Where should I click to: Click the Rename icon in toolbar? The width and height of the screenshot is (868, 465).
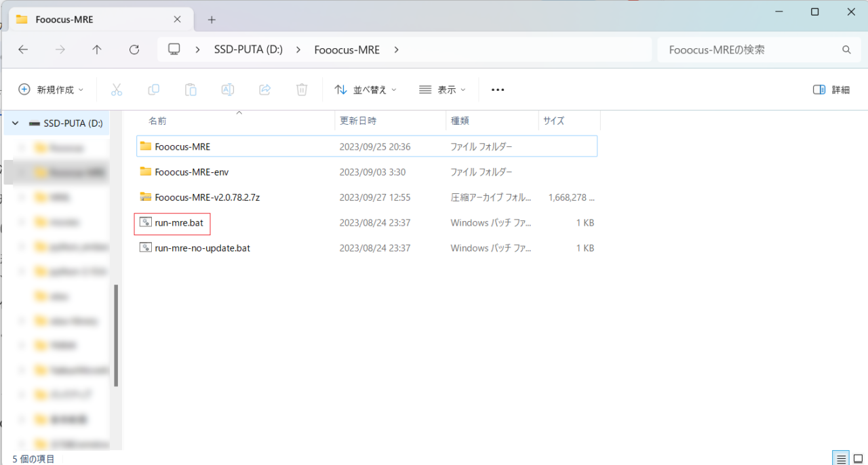pos(228,89)
